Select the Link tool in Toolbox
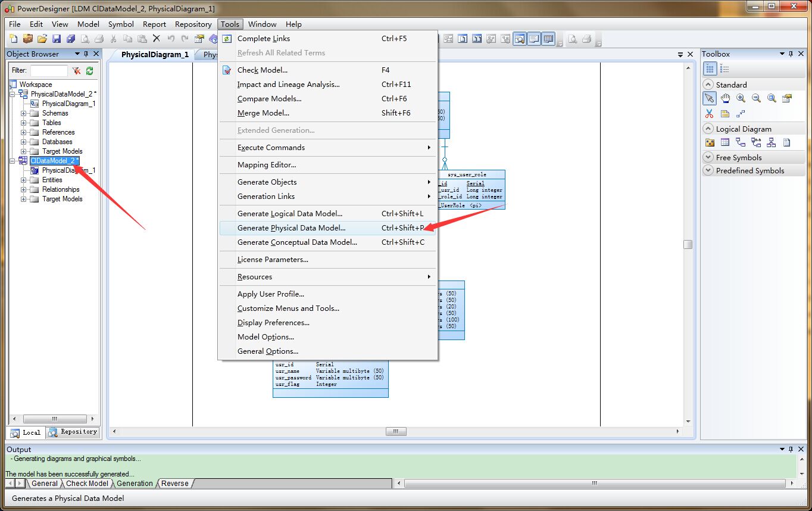Image resolution: width=812 pixels, height=511 pixels. coord(741,114)
